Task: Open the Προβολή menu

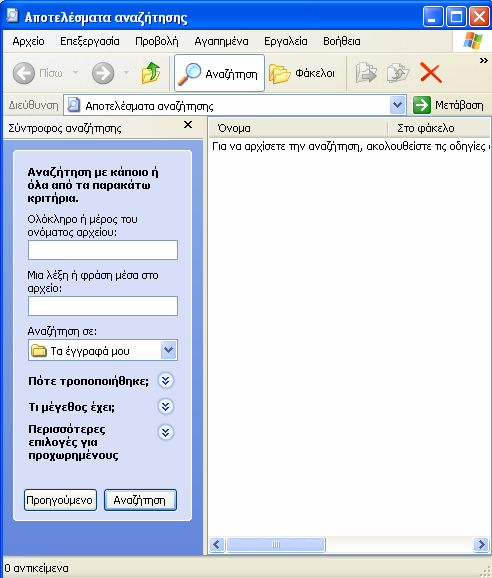Action: pyautogui.click(x=157, y=41)
